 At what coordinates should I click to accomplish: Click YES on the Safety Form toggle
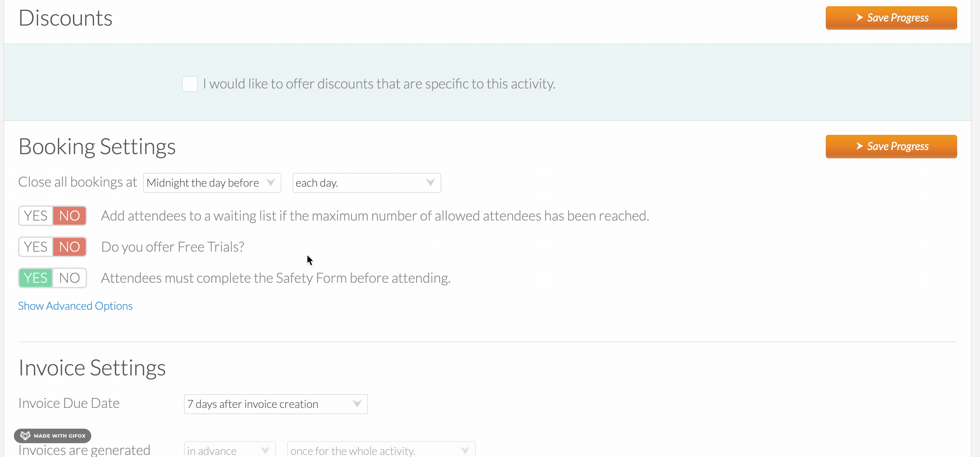coord(36,278)
